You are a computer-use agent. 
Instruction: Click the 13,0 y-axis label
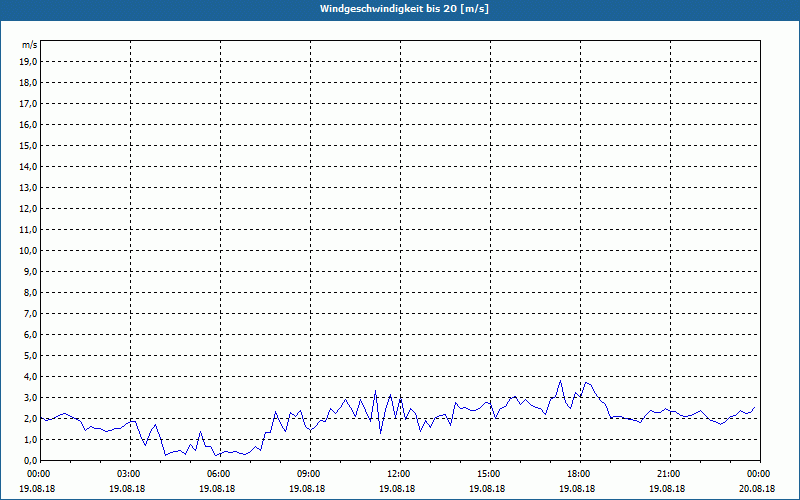click(x=28, y=188)
